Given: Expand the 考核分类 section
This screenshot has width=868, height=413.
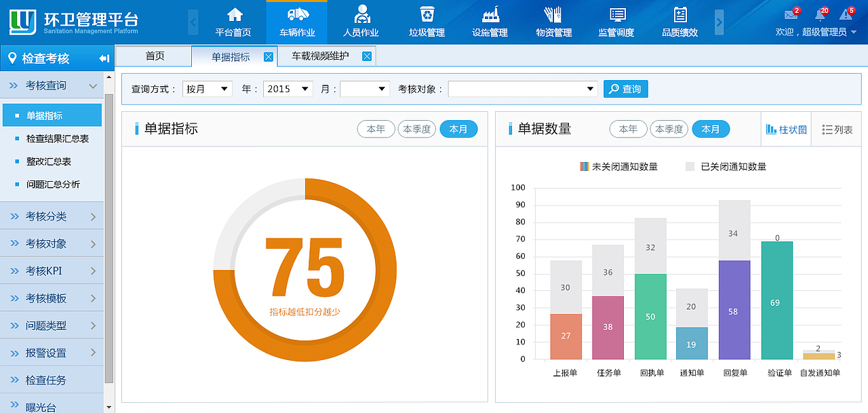Looking at the screenshot, I should click(x=52, y=216).
